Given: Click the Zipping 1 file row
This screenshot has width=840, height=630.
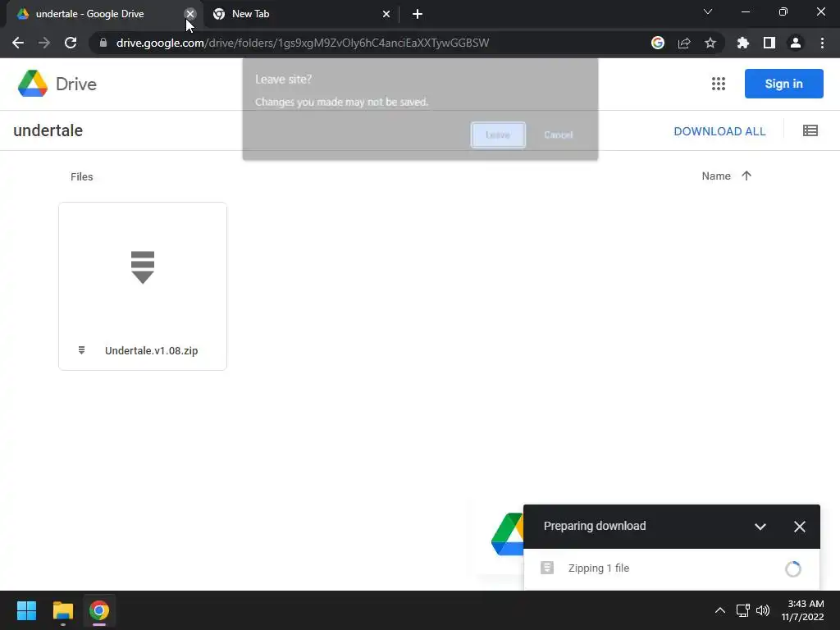Looking at the screenshot, I should (x=671, y=568).
